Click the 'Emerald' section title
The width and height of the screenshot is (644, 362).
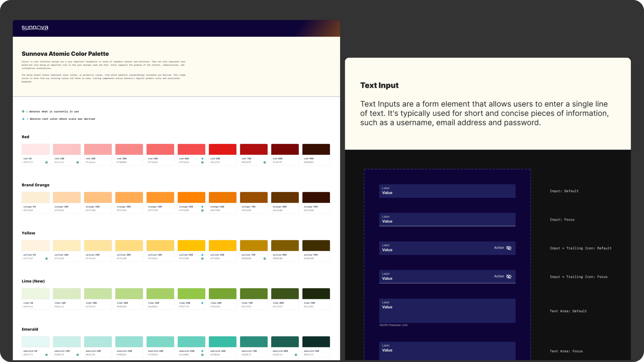pyautogui.click(x=30, y=329)
